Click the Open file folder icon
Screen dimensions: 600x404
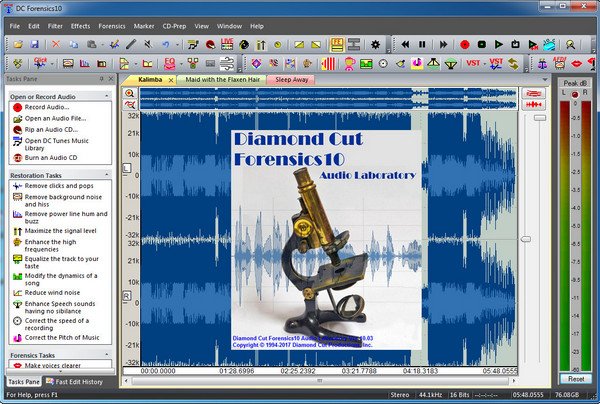click(18, 45)
